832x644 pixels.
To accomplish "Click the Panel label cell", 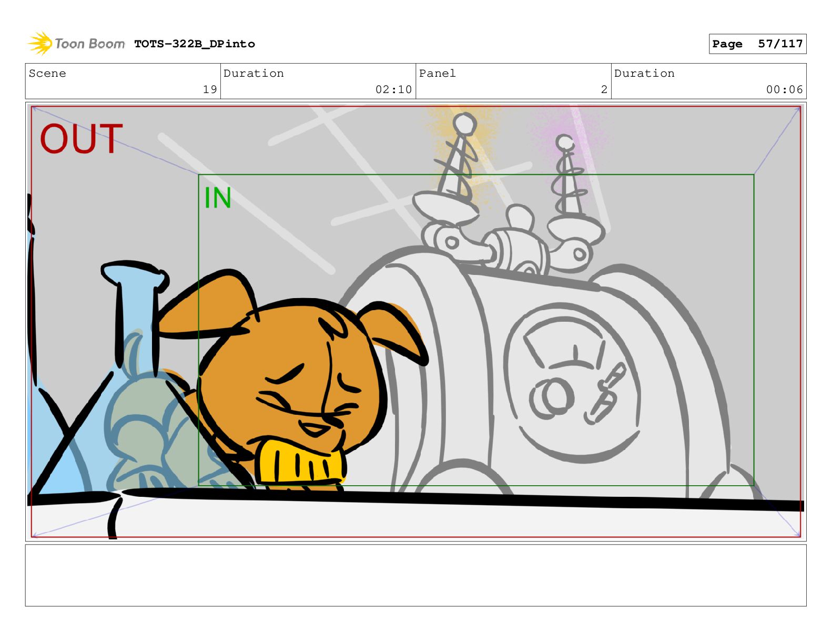I will 513,81.
